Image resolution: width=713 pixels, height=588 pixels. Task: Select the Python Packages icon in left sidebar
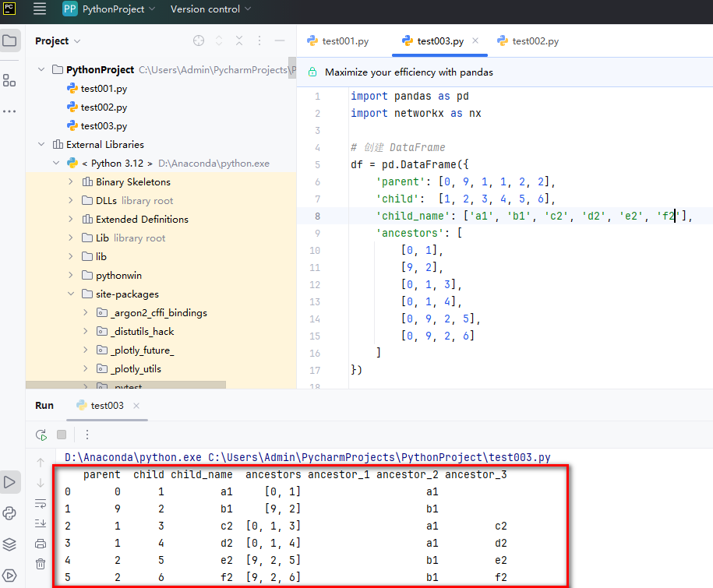(10, 512)
